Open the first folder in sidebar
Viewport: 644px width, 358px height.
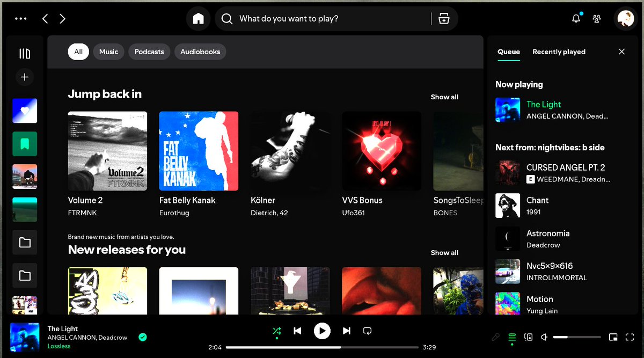tap(25, 243)
